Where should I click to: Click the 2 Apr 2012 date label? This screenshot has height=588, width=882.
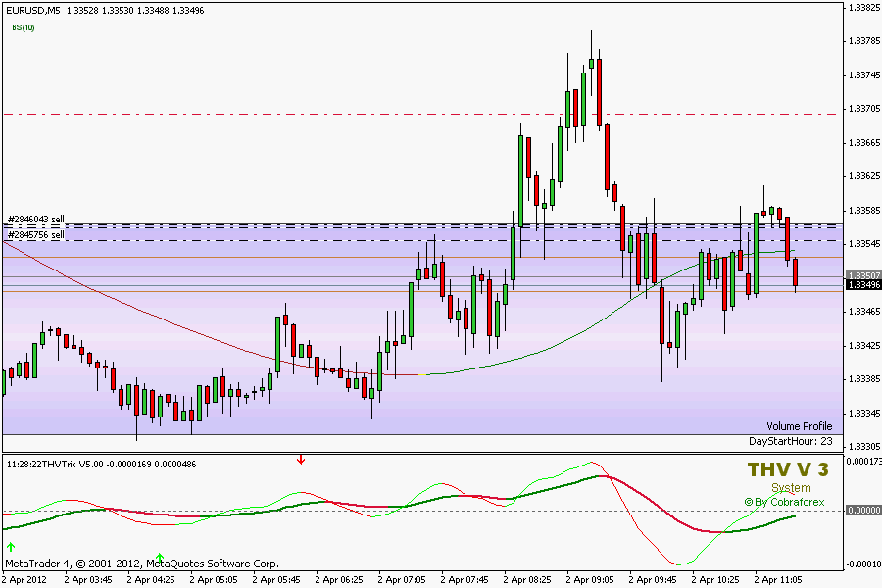(26, 579)
